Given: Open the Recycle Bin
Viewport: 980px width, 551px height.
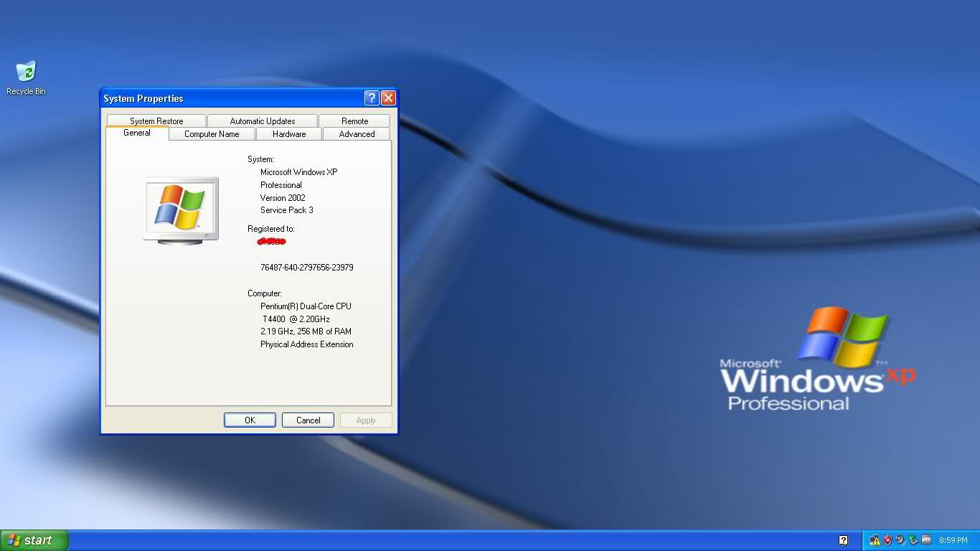Looking at the screenshot, I should click(x=25, y=72).
